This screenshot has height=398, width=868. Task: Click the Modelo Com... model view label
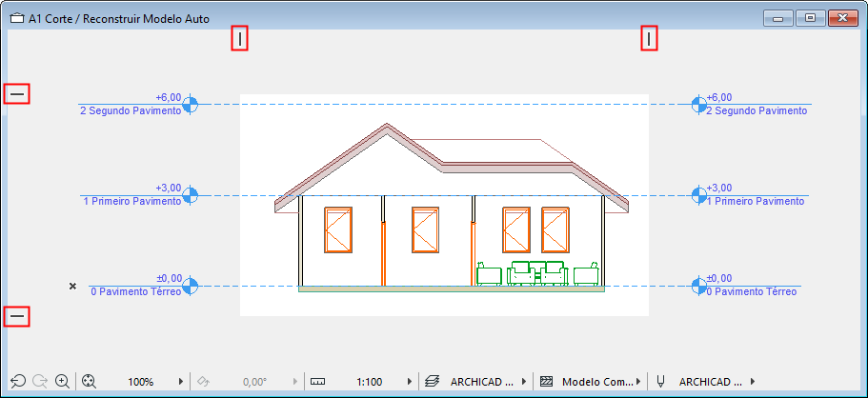(597, 382)
